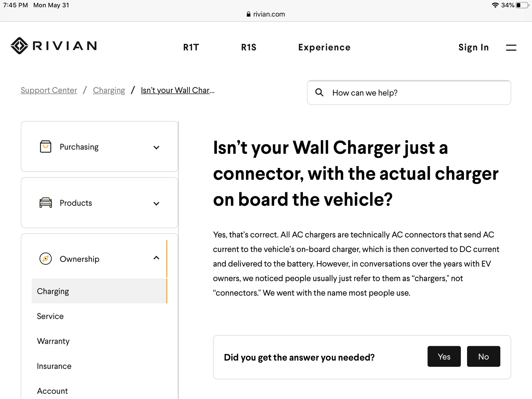Screen dimensions: 532x399
Task: Answer Yes to feedback question
Action: tap(444, 356)
